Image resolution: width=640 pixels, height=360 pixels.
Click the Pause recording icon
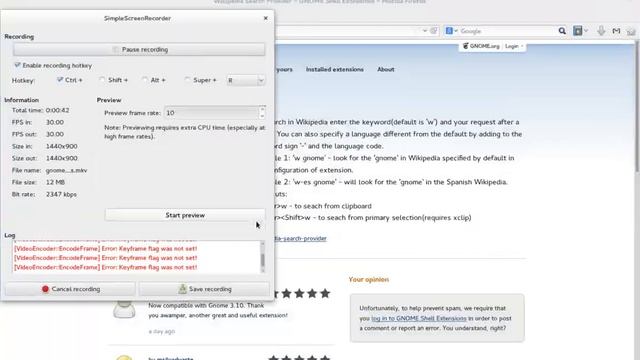click(x=116, y=49)
